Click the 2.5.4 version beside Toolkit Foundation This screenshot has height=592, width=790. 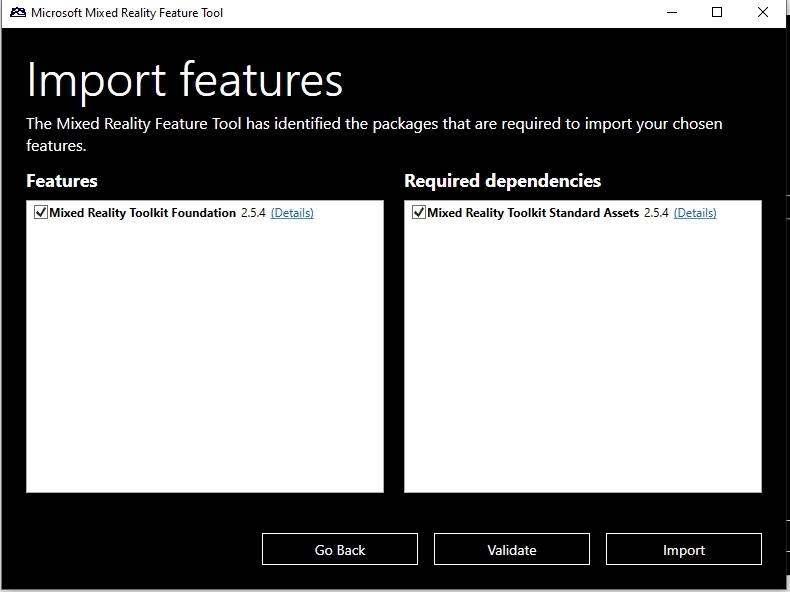point(253,213)
